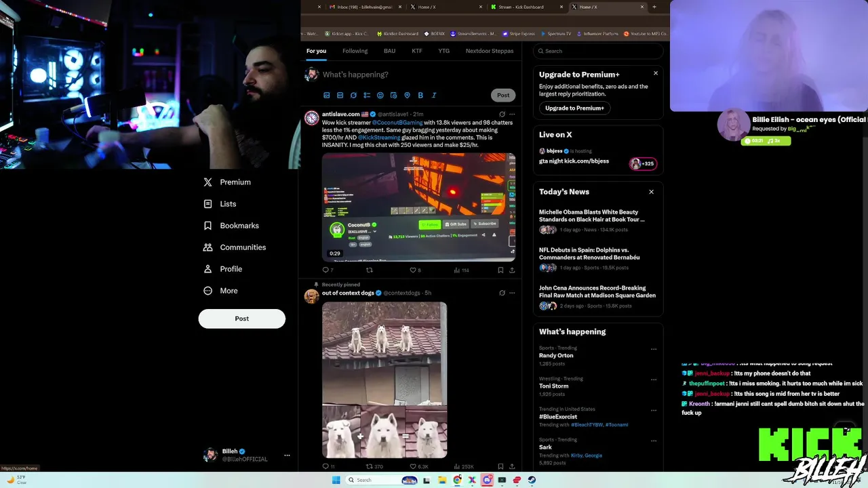This screenshot has width=868, height=488.
Task: Repost the antislave.com post
Action: point(370,270)
